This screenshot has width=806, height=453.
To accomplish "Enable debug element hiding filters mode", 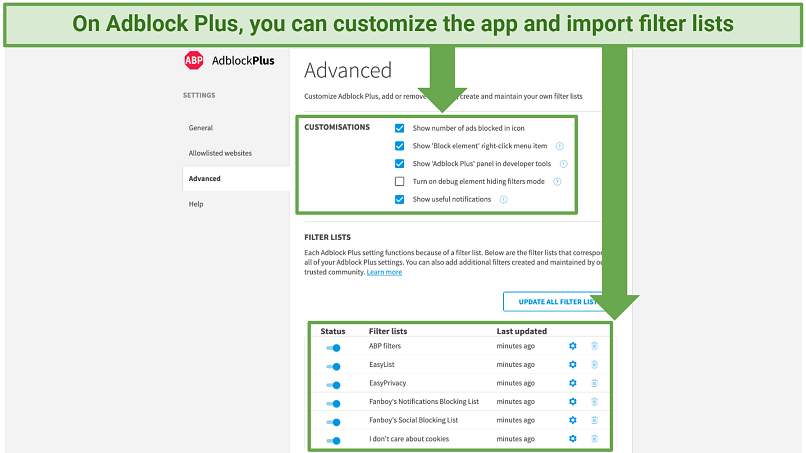I will (399, 182).
